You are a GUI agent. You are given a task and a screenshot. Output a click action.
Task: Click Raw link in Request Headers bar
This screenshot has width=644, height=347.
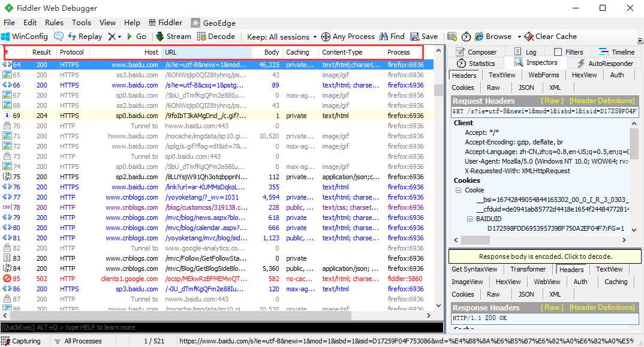[x=552, y=101]
